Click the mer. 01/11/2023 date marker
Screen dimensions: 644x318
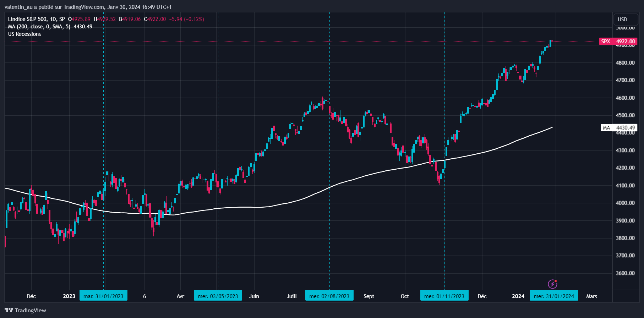(x=444, y=296)
